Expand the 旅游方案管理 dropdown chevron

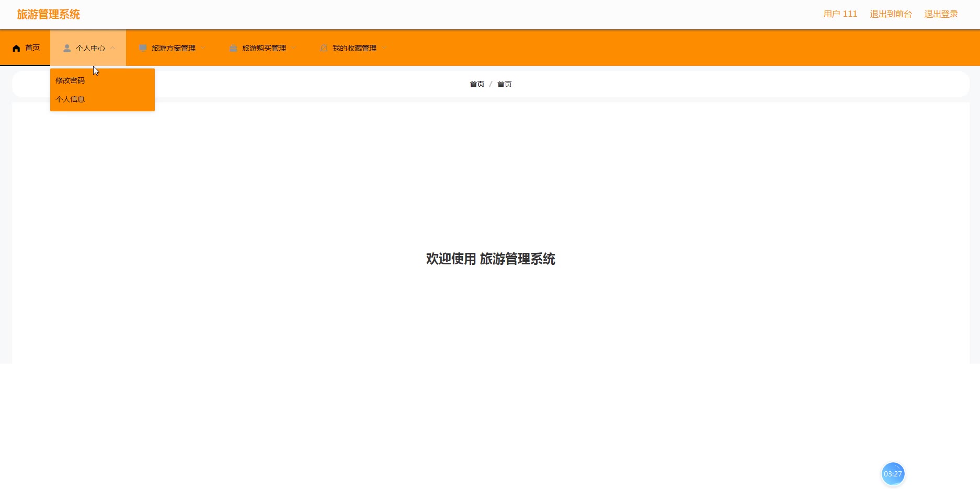tap(203, 48)
